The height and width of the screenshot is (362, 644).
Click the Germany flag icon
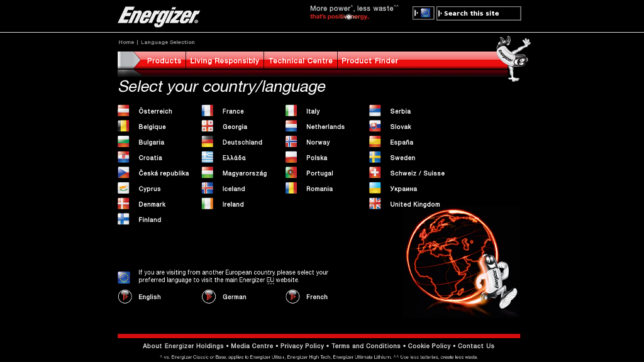tap(208, 142)
